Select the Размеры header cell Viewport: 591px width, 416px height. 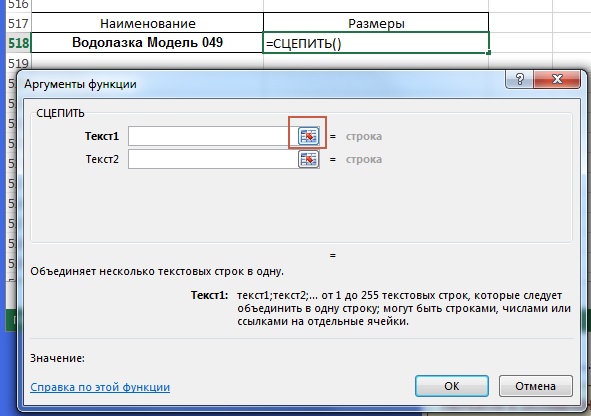click(x=376, y=23)
